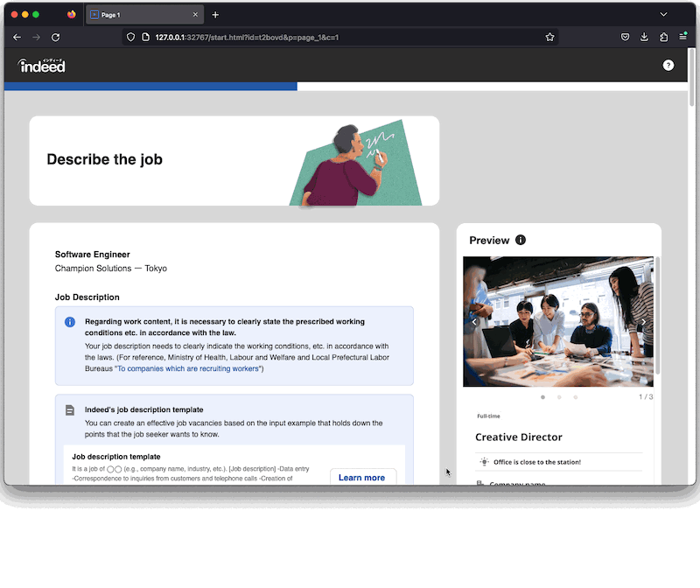The width and height of the screenshot is (700, 588).
Task: Select the Page 1 tab
Action: [144, 15]
